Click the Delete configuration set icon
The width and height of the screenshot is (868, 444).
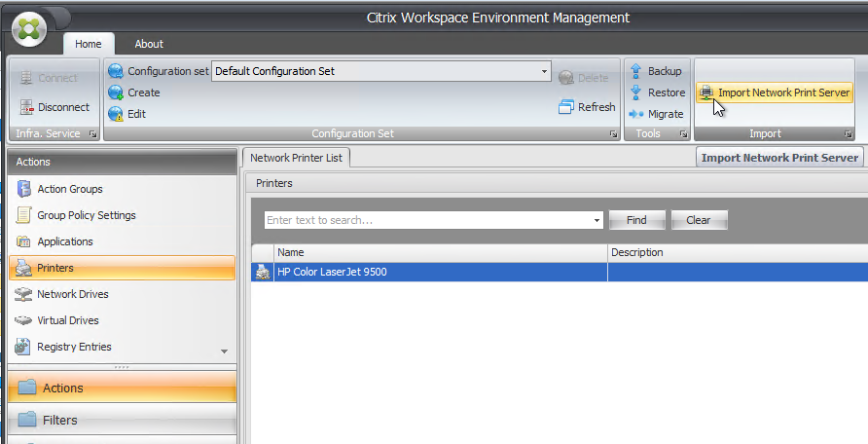pos(565,78)
